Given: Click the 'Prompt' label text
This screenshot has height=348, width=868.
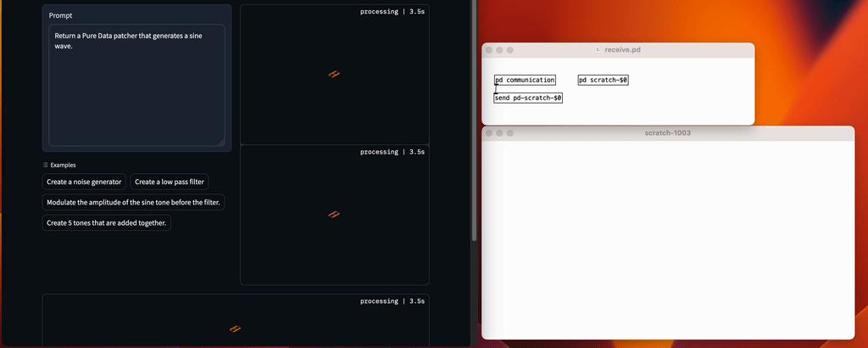Looking at the screenshot, I should point(60,15).
